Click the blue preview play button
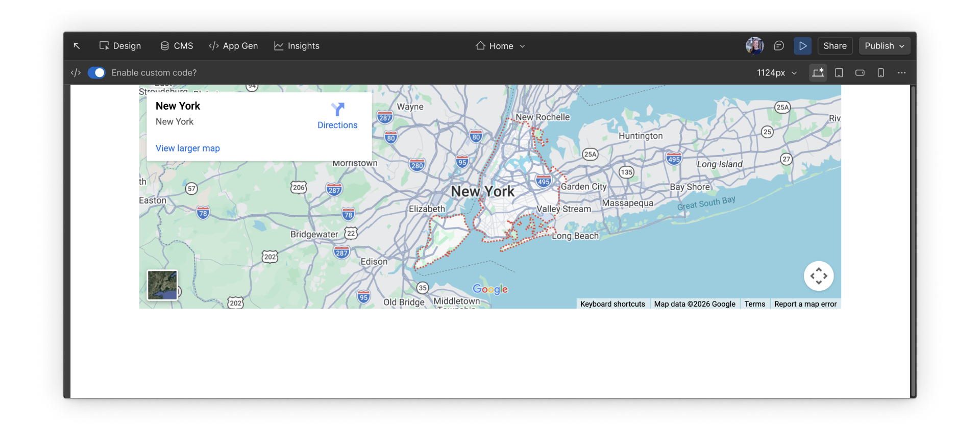 pyautogui.click(x=802, y=46)
